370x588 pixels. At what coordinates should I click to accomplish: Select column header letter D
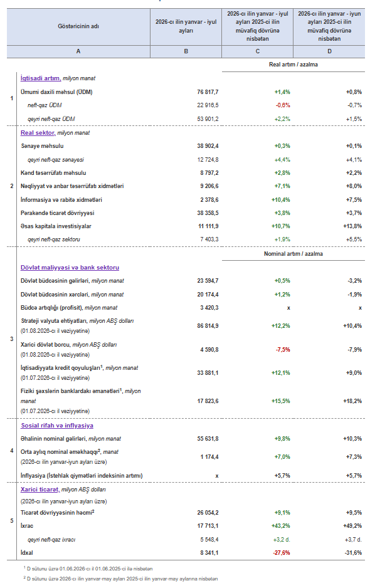click(329, 51)
